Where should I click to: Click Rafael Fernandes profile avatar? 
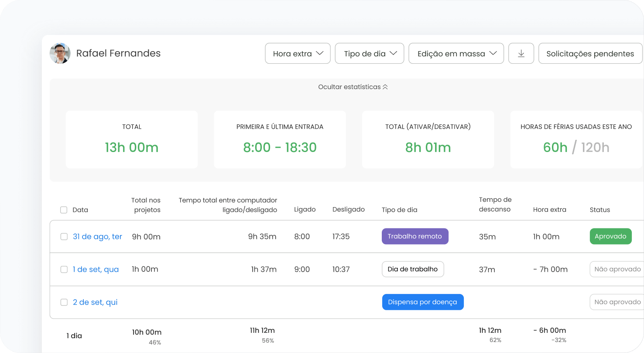click(60, 53)
